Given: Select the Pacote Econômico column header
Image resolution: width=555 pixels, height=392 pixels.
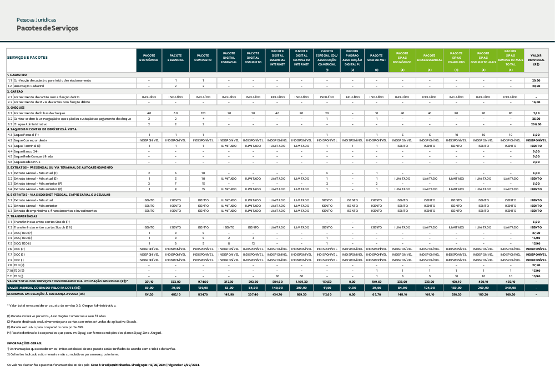Looking at the screenshot, I should coord(149,58).
